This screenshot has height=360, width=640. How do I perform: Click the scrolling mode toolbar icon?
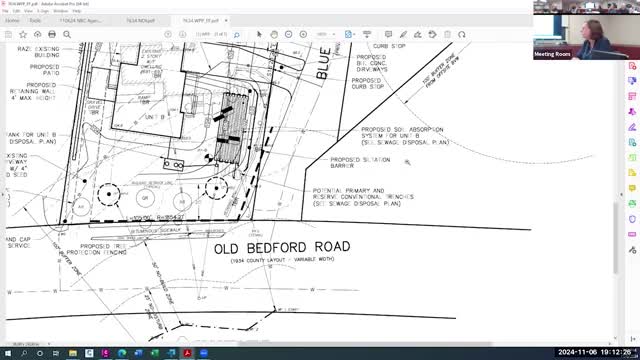(x=367, y=35)
